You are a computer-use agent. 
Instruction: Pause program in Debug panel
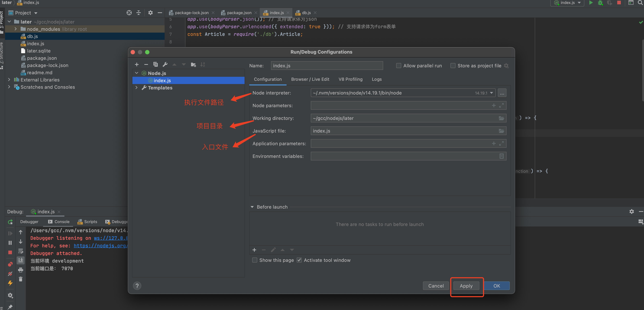10,243
